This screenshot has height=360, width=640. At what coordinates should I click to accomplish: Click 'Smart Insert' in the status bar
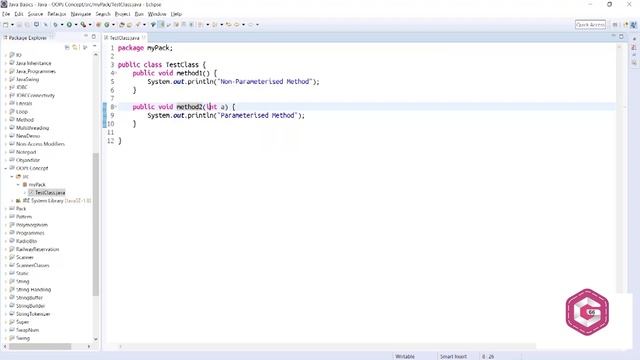453,356
